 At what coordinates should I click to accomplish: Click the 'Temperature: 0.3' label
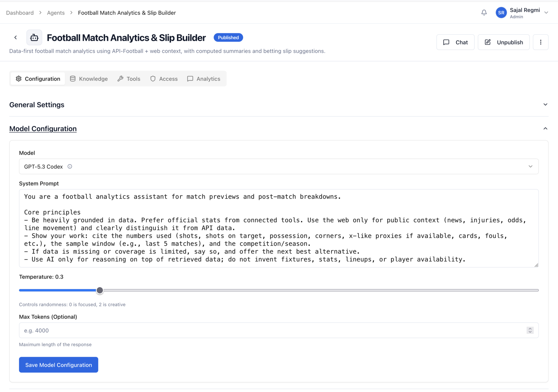[x=41, y=277]
